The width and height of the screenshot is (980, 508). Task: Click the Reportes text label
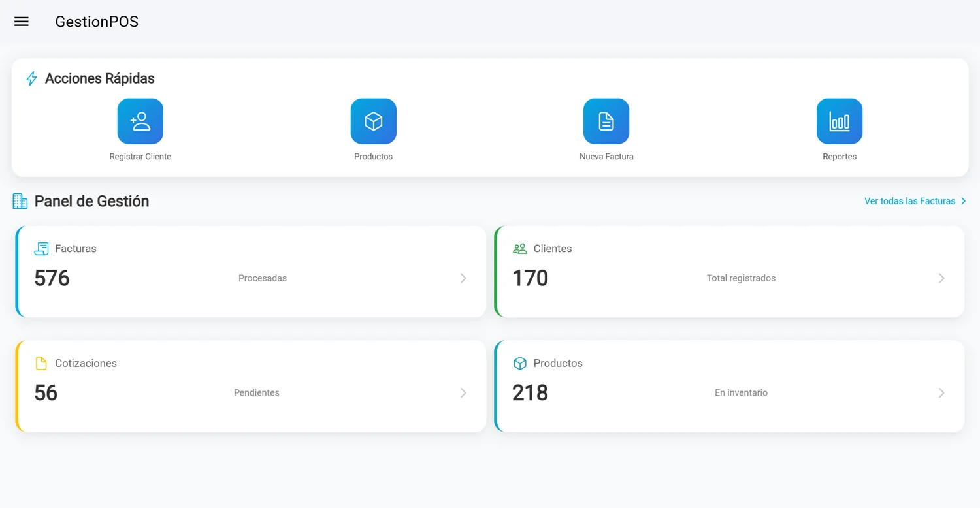tap(840, 157)
